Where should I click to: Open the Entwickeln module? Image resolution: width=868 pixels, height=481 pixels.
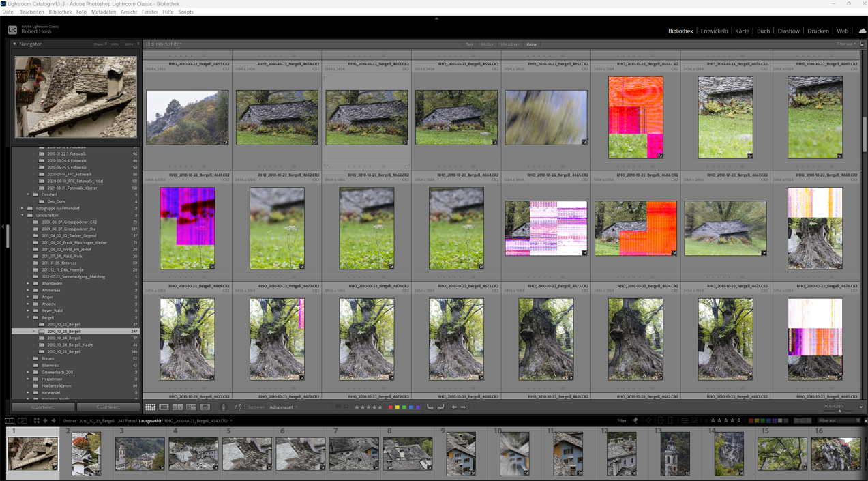click(x=714, y=31)
